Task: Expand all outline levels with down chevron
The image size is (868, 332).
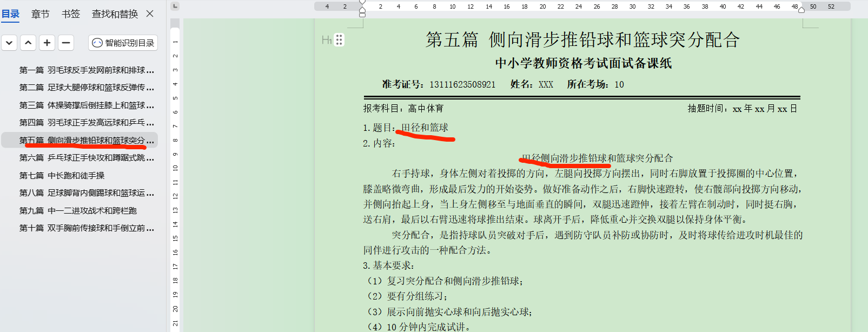Action: 9,43
